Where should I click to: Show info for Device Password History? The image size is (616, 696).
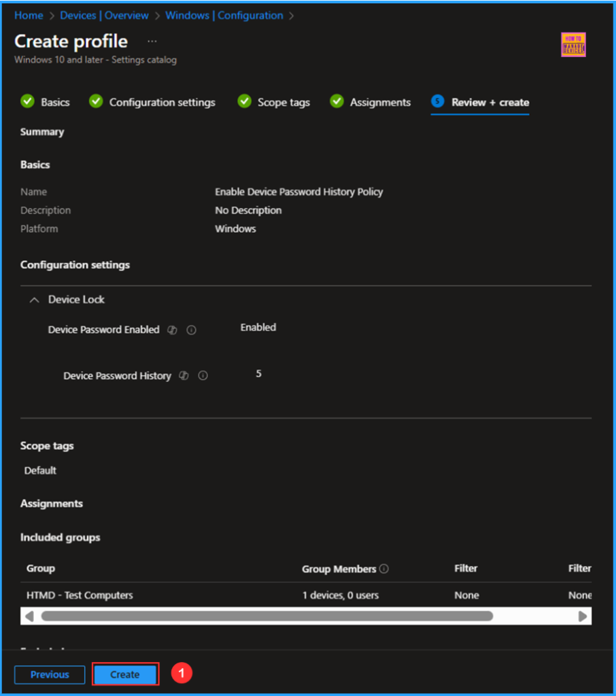click(x=203, y=375)
